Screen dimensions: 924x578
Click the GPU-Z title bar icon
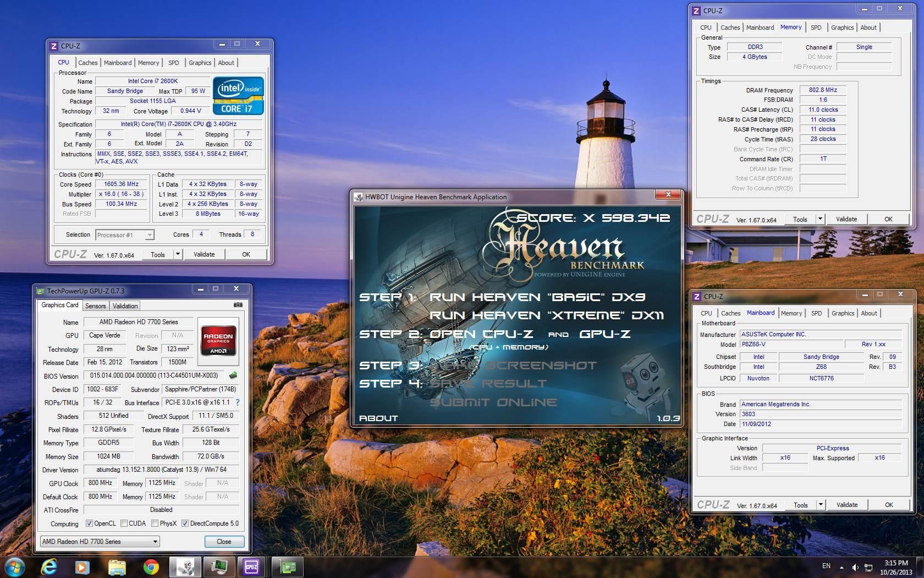tap(40, 291)
